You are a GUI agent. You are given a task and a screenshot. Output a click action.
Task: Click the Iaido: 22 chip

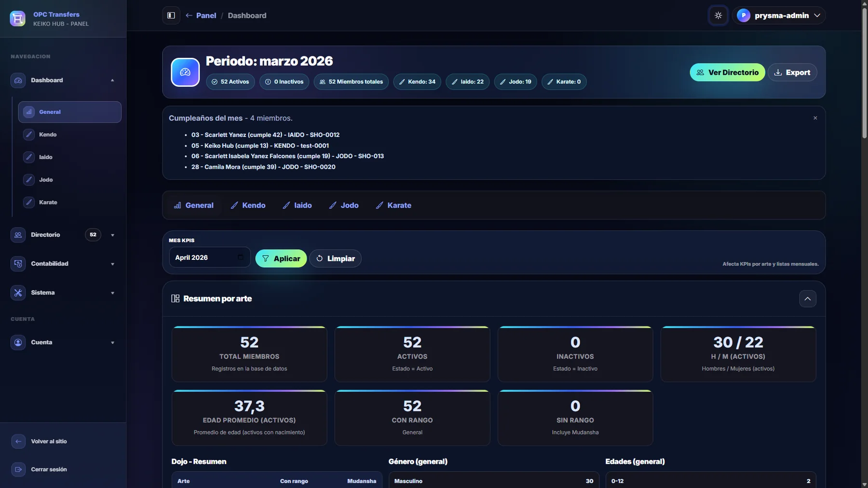(x=467, y=82)
